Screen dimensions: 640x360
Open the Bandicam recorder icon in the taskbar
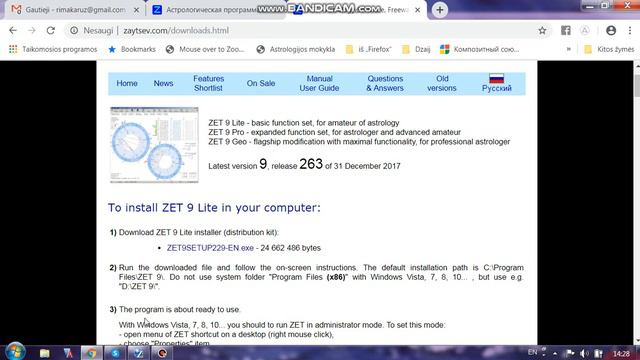click(x=162, y=353)
